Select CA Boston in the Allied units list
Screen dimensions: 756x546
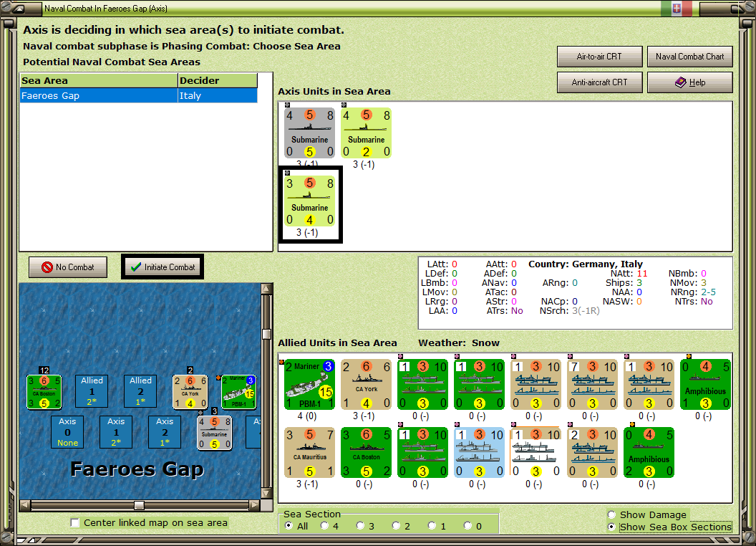click(x=366, y=453)
